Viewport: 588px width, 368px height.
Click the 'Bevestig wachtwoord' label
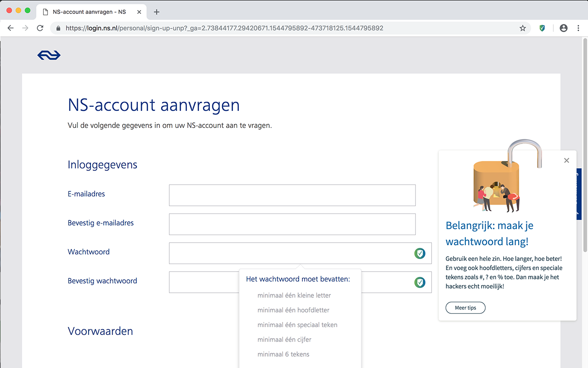click(x=102, y=281)
